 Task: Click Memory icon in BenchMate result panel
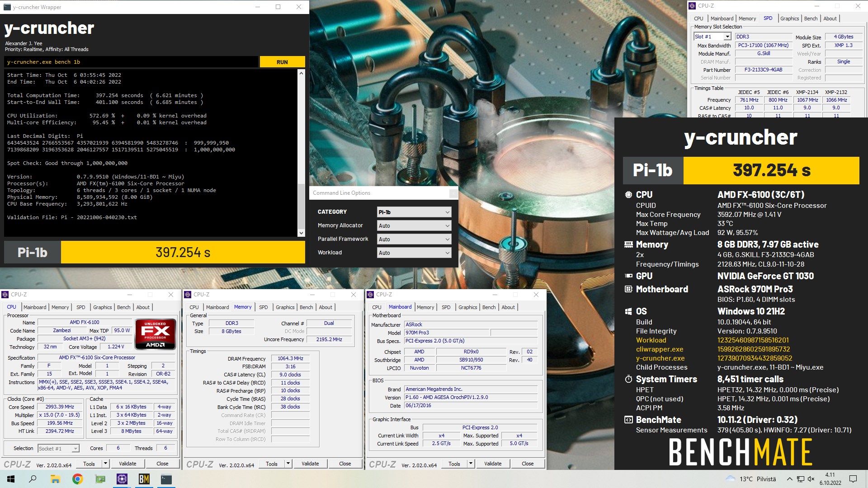click(x=628, y=244)
